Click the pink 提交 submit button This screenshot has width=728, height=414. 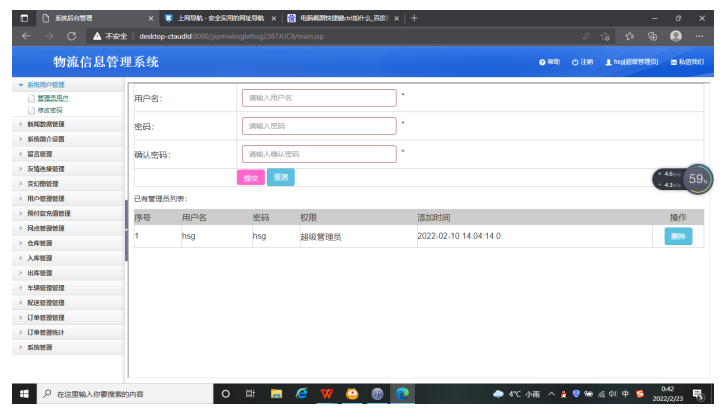coord(251,178)
